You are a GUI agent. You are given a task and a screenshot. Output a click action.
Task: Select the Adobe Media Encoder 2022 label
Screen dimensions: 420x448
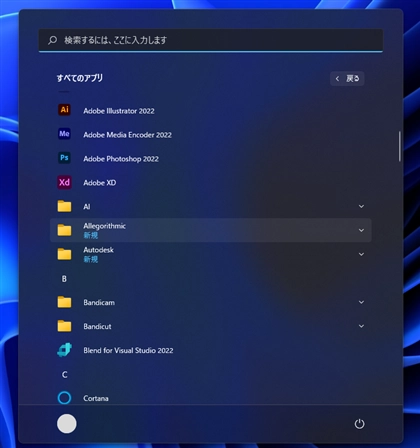point(127,135)
